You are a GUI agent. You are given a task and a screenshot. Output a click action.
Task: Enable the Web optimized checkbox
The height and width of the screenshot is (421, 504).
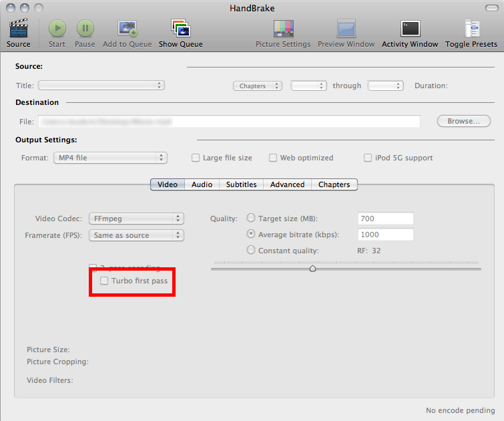(273, 158)
